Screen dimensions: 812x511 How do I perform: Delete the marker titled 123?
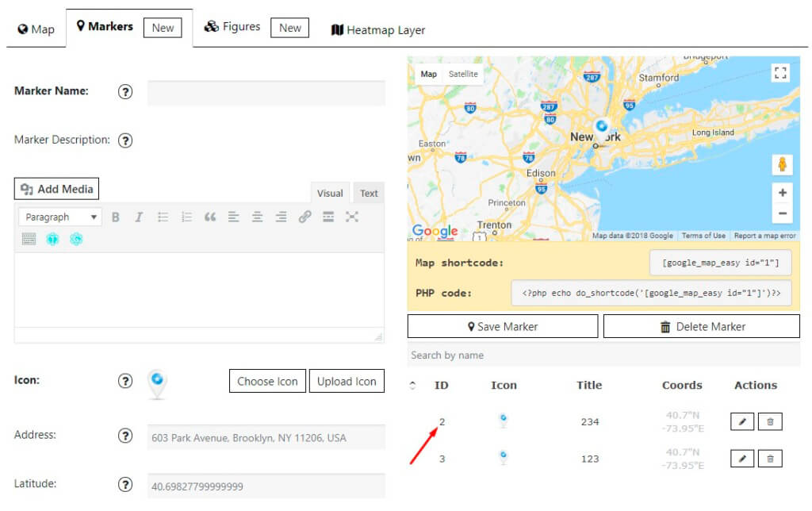tap(770, 459)
